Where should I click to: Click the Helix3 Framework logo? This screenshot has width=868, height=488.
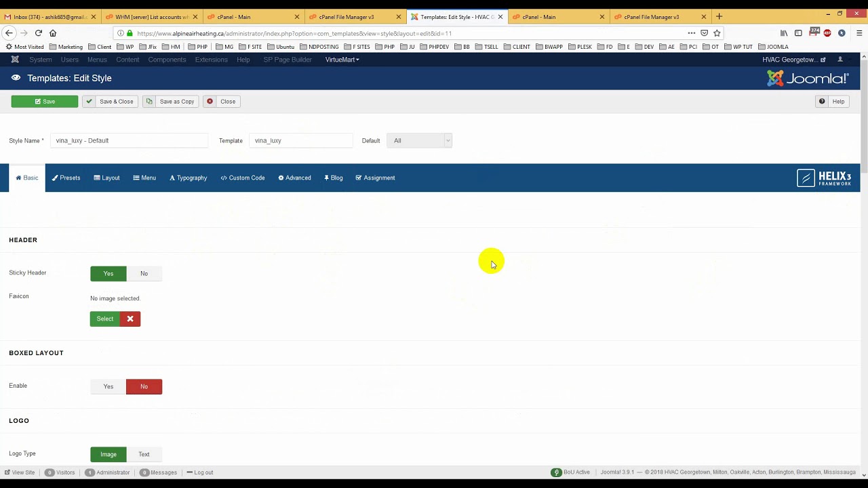pyautogui.click(x=824, y=178)
